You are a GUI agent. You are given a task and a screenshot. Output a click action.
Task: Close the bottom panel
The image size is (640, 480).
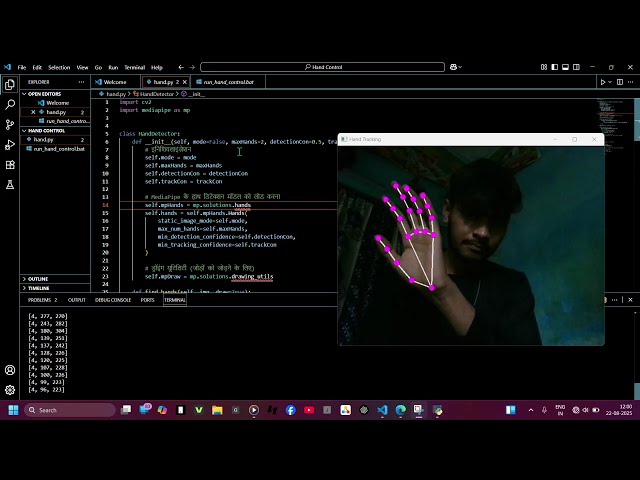point(630,300)
